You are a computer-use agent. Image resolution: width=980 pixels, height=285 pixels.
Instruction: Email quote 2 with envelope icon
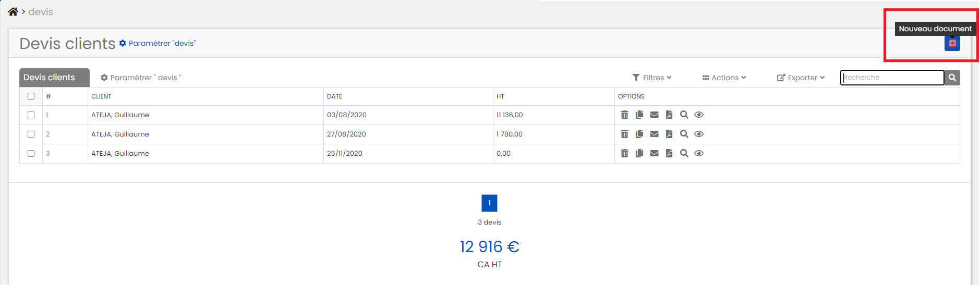(654, 134)
